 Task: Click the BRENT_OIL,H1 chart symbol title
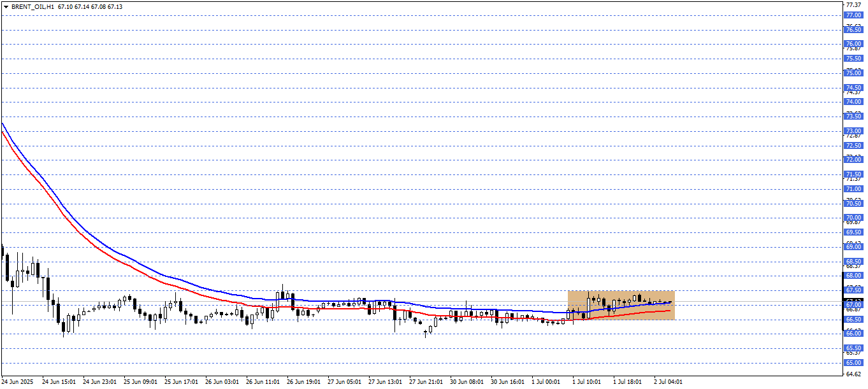click(x=33, y=6)
